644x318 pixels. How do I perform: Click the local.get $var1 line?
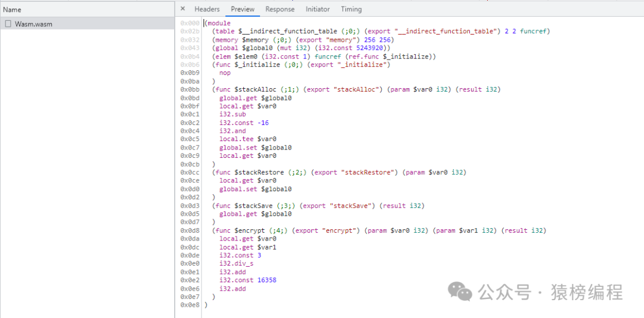(247, 247)
